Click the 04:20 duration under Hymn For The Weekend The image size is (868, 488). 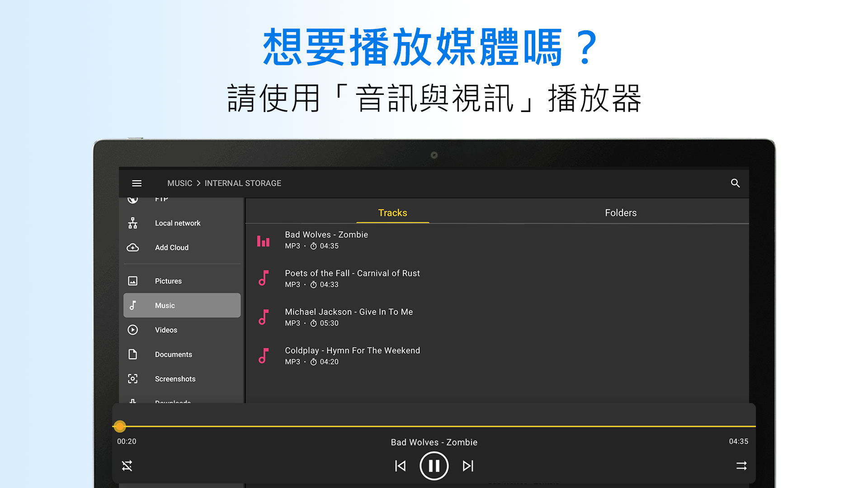329,362
